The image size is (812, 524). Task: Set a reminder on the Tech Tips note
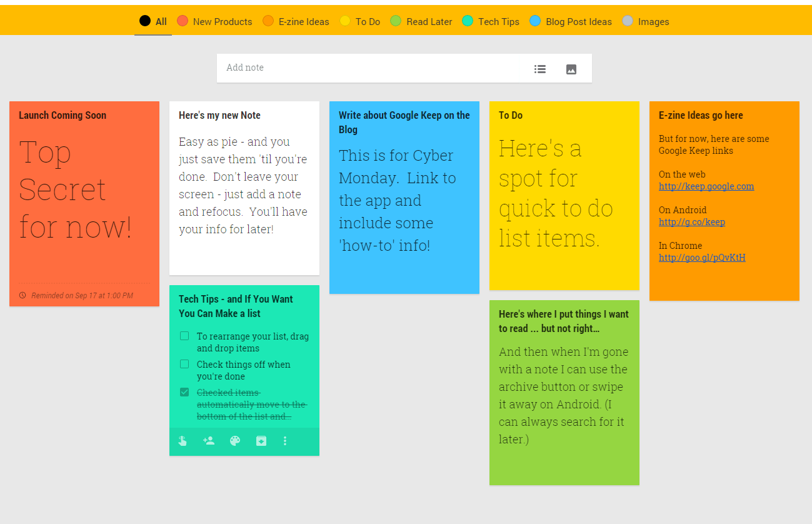tap(183, 441)
